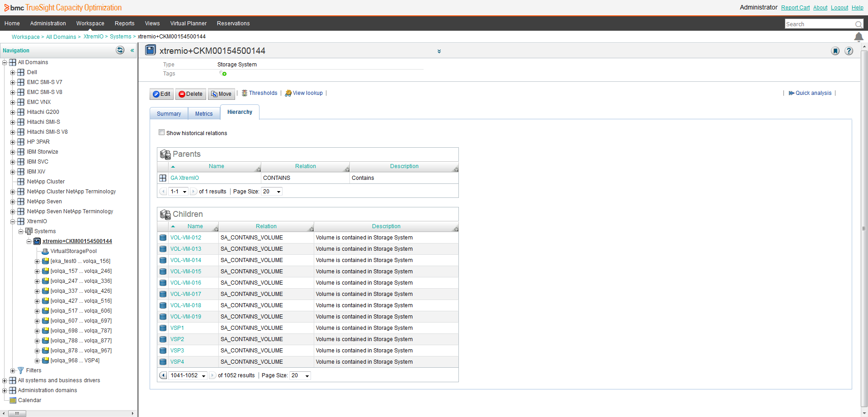This screenshot has width=868, height=417.
Task: Expand the HP 3PAR domain node
Action: (x=13, y=142)
